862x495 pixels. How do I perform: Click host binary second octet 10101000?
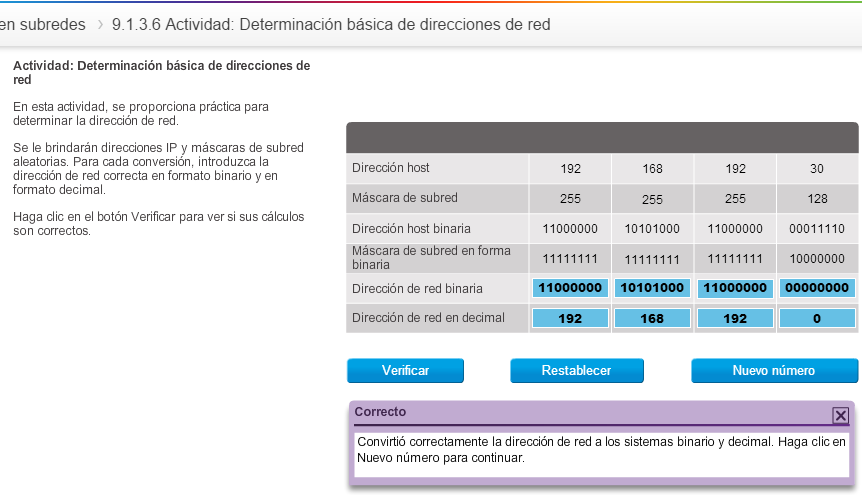pos(652,229)
